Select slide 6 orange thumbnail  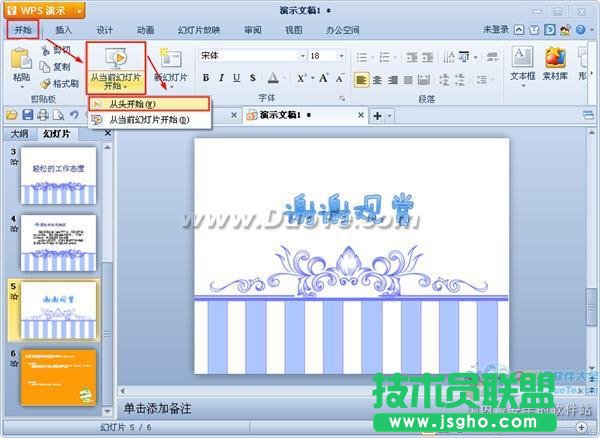[58, 377]
